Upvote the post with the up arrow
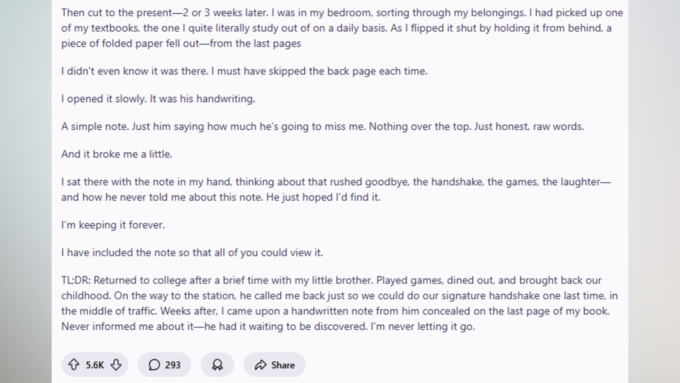This screenshot has width=680, height=383. 74,365
